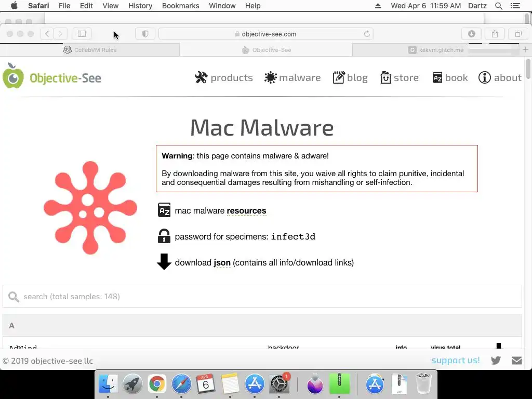Toggle the Safari sidebar button

click(82, 34)
